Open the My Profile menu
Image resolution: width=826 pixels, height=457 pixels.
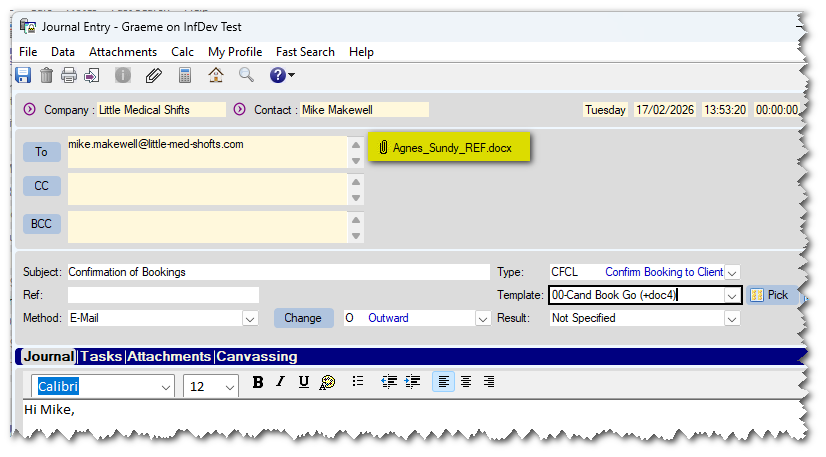[235, 52]
